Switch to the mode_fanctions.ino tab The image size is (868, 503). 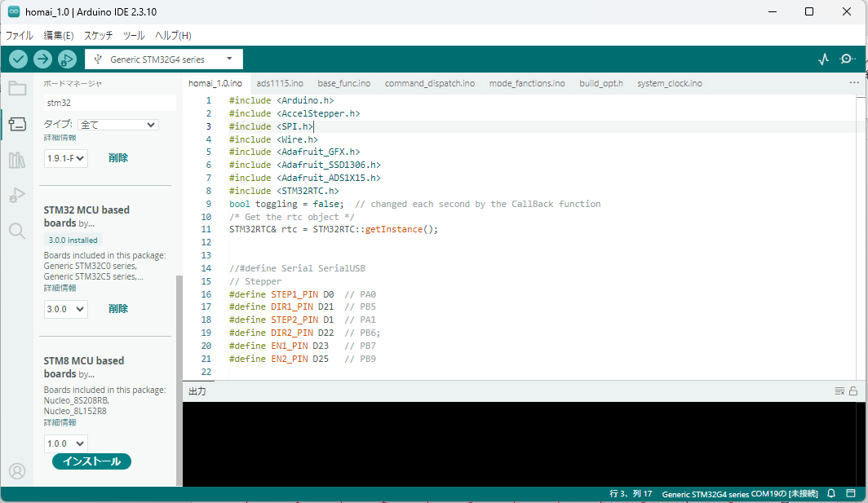pyautogui.click(x=527, y=83)
